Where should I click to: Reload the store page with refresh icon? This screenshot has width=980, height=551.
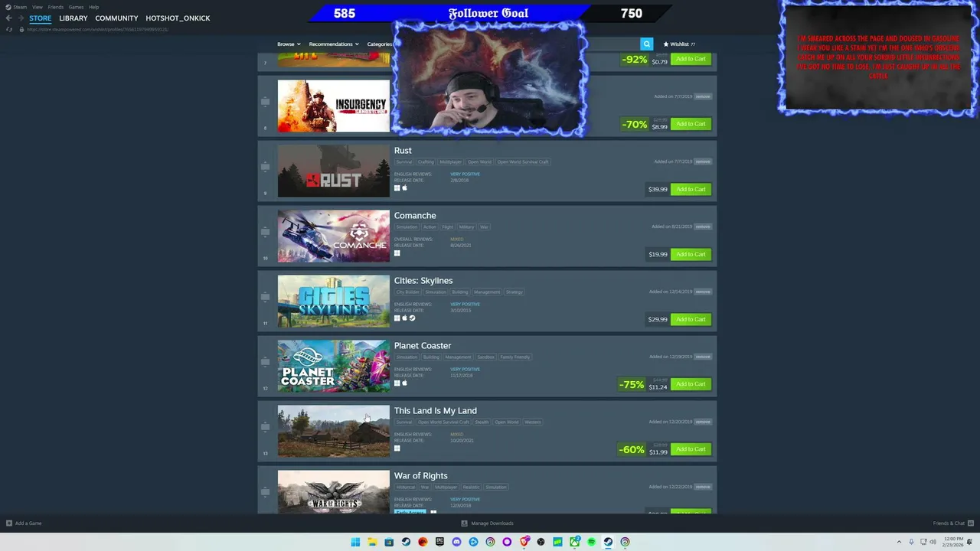click(9, 29)
